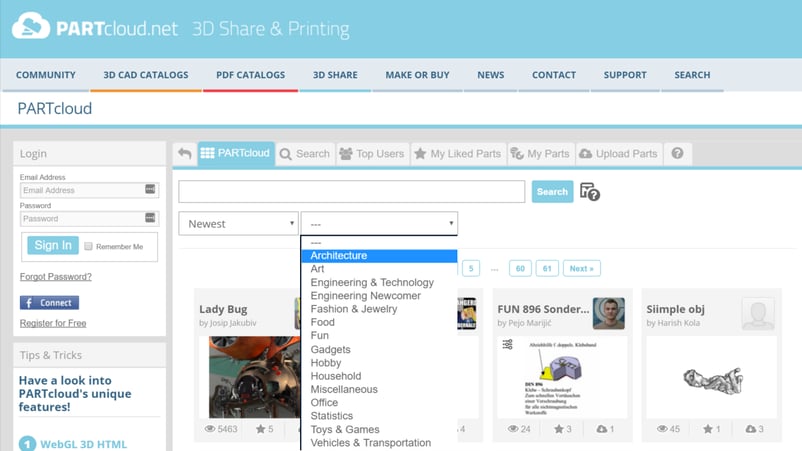Click the Facebook Connect button
This screenshot has height=451, width=802.
tap(49, 303)
